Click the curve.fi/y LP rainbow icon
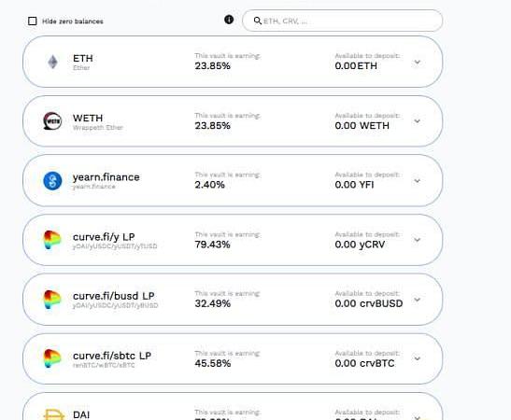 [52, 240]
